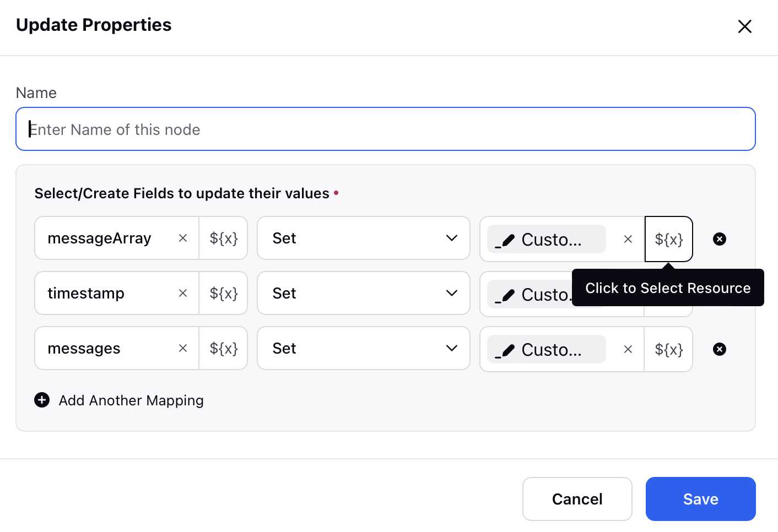Click the Save button
The height and width of the screenshot is (532, 778).
coord(700,499)
